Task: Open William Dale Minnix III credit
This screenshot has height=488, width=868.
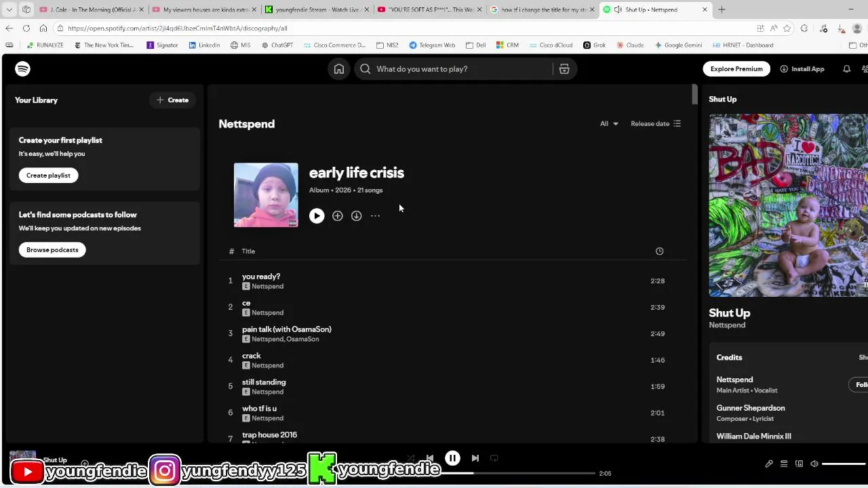Action: (753, 436)
